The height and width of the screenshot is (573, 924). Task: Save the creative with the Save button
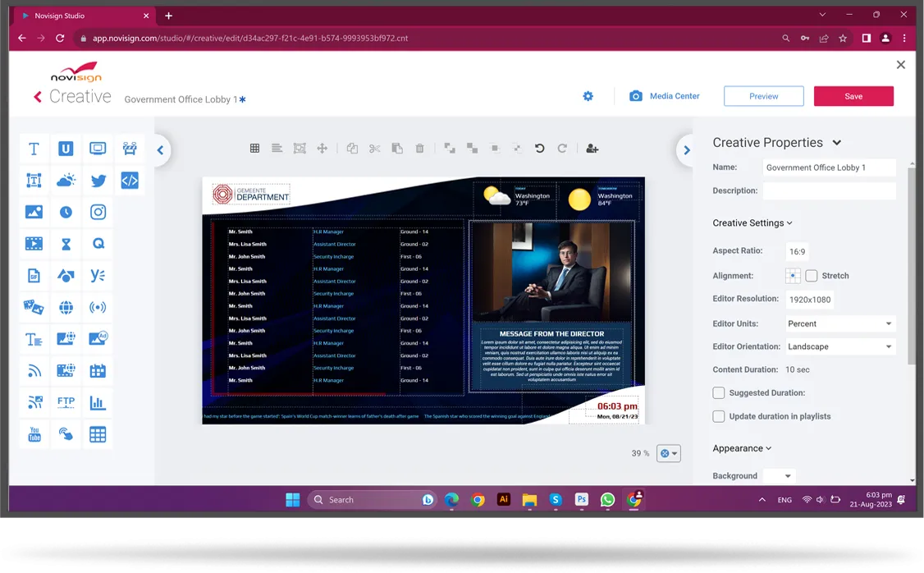pos(853,95)
